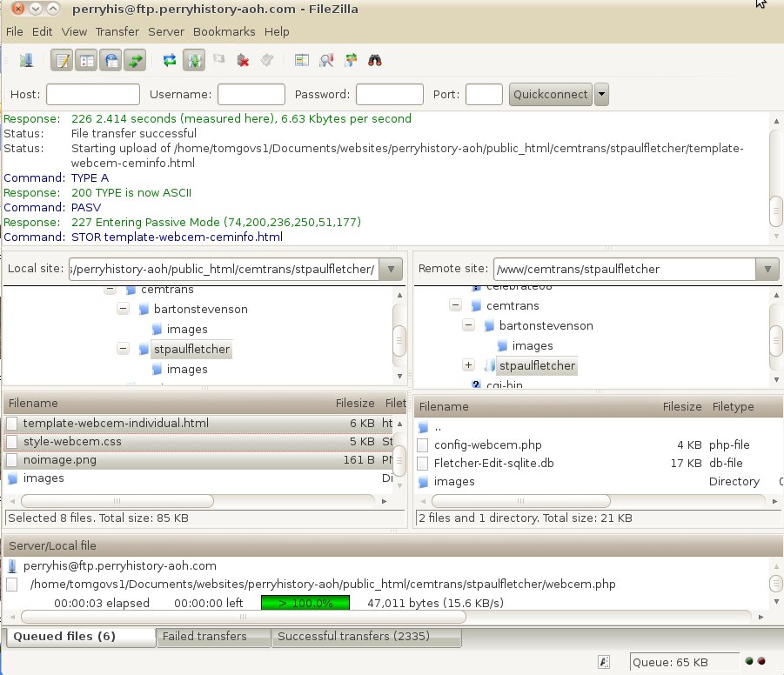
Task: Toggle processing of the transfer queue
Action: 194,61
